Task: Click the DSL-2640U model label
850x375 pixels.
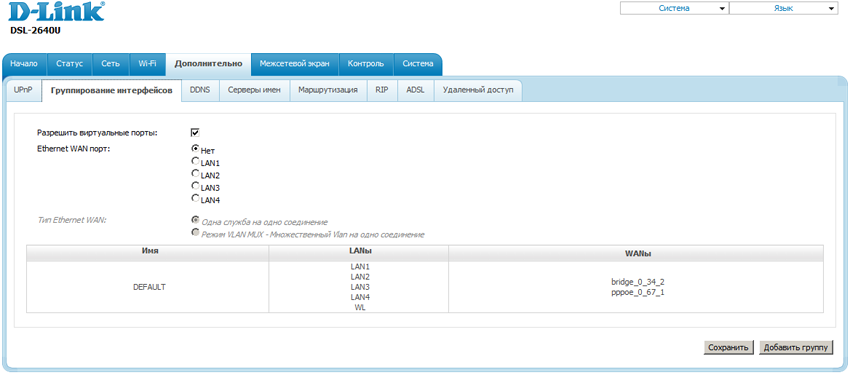Action: click(35, 31)
